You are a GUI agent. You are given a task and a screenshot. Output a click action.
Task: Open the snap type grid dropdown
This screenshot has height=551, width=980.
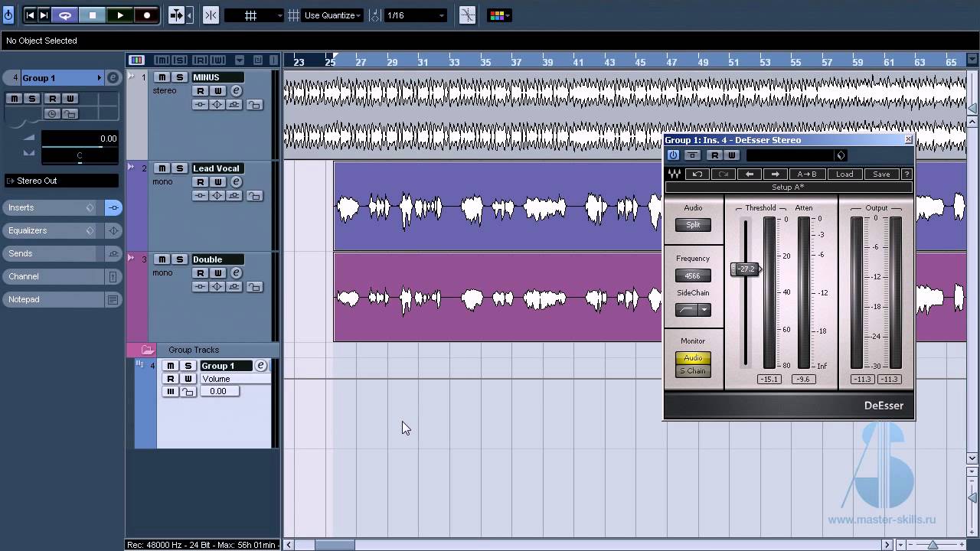pyautogui.click(x=253, y=15)
